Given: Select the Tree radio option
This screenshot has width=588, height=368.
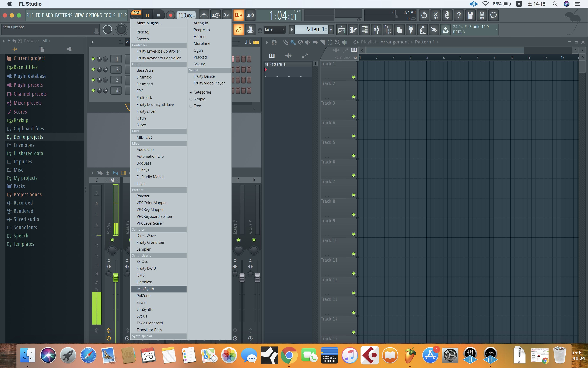Looking at the screenshot, I should 191,106.
